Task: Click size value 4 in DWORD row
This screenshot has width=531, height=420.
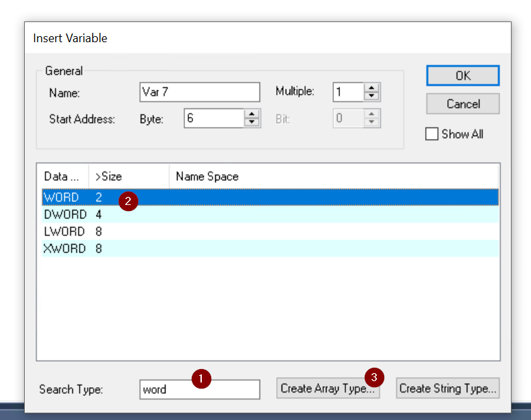Action: [99, 214]
